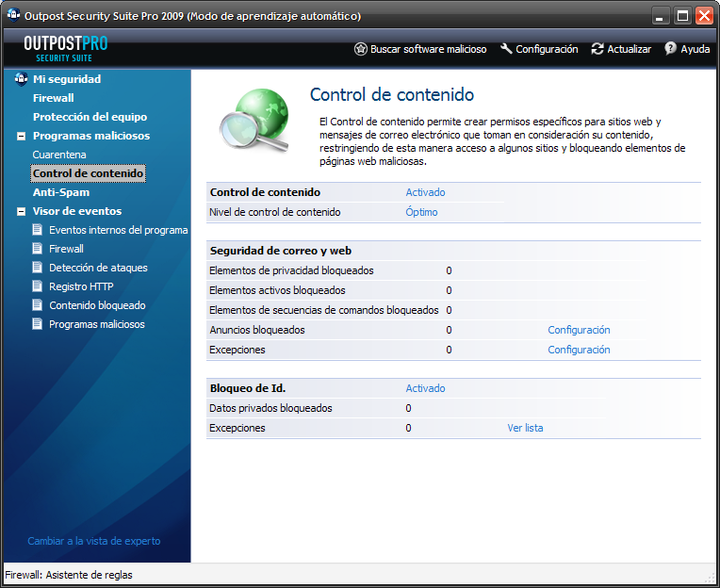Open Configuración for the mail and web Excepciones row

[x=579, y=350]
